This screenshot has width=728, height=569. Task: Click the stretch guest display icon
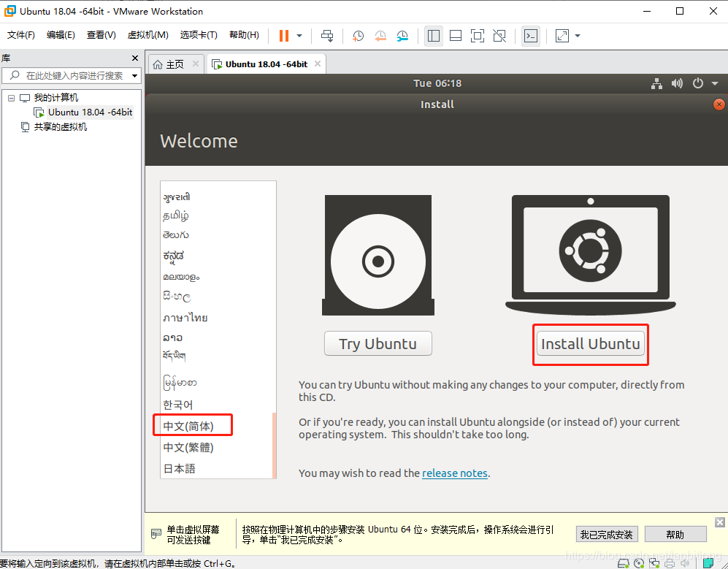tap(562, 36)
